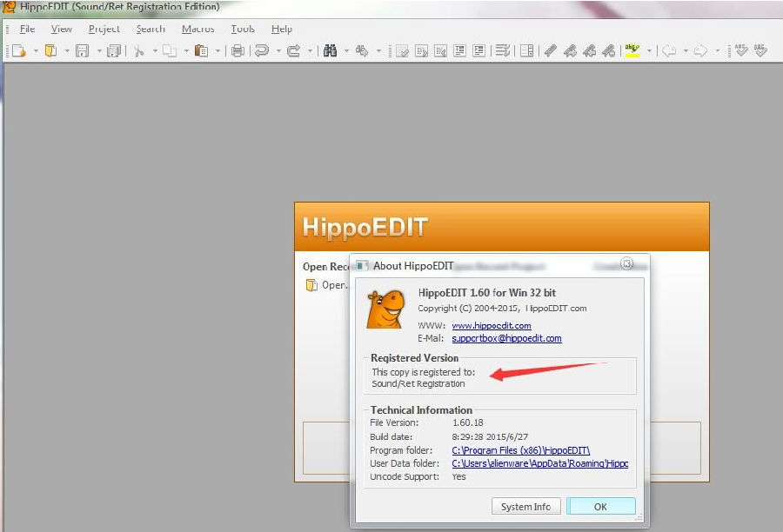Click the binoculars Find icon
783x532 pixels.
click(x=330, y=50)
